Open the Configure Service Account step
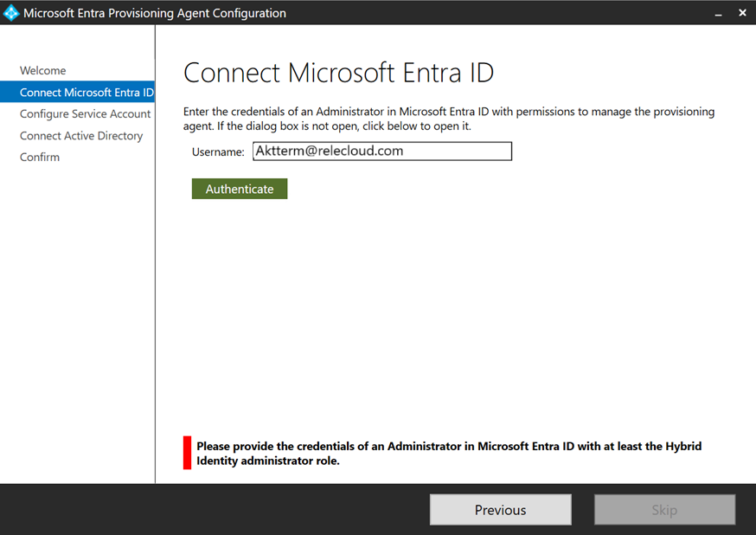The height and width of the screenshot is (535, 756). pos(85,114)
